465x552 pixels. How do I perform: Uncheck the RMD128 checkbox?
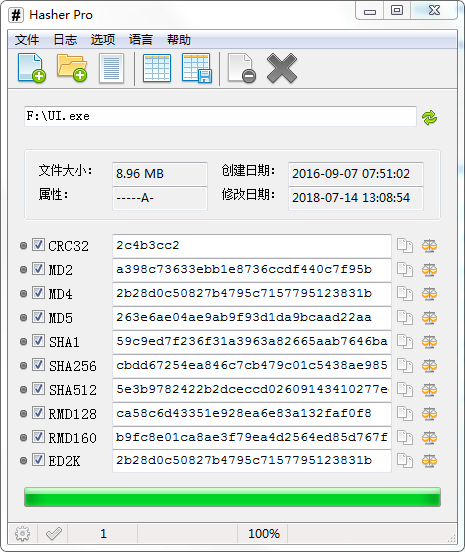(x=38, y=412)
